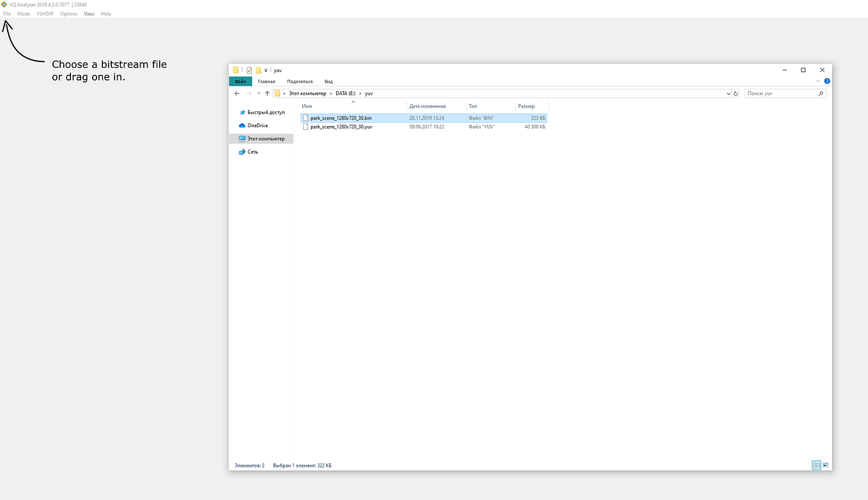The height and width of the screenshot is (500, 868).
Task: Activate the details view toggle in status bar
Action: tap(816, 465)
